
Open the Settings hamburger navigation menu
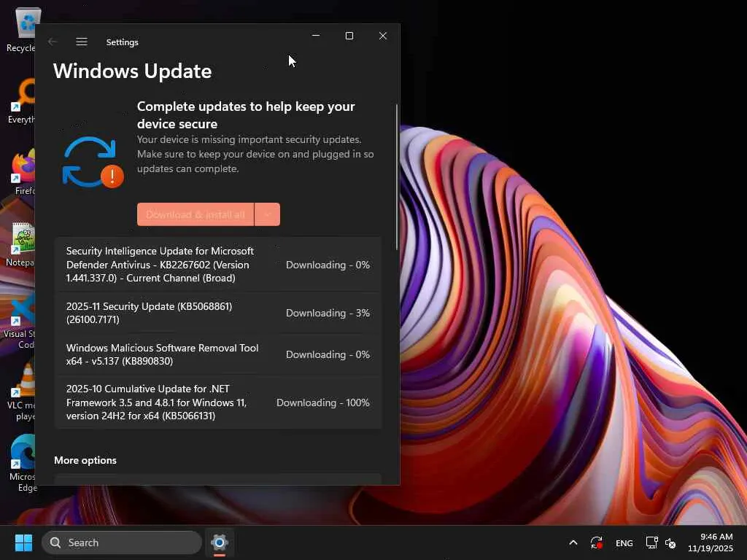coord(82,42)
